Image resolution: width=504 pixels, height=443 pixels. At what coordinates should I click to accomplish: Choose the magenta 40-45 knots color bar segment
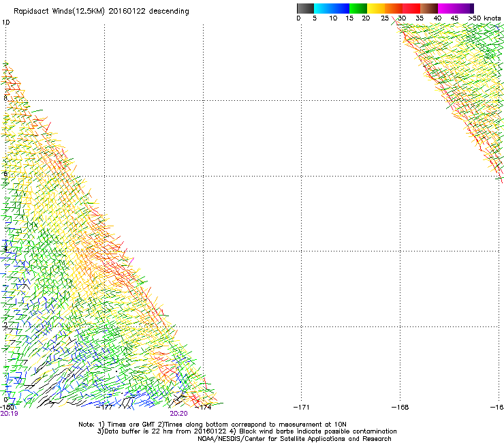point(447,8)
